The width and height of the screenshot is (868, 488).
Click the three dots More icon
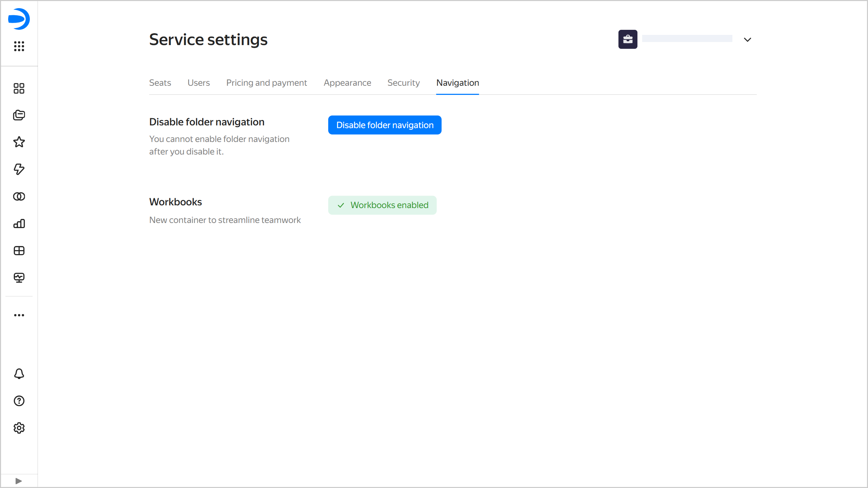coord(19,315)
